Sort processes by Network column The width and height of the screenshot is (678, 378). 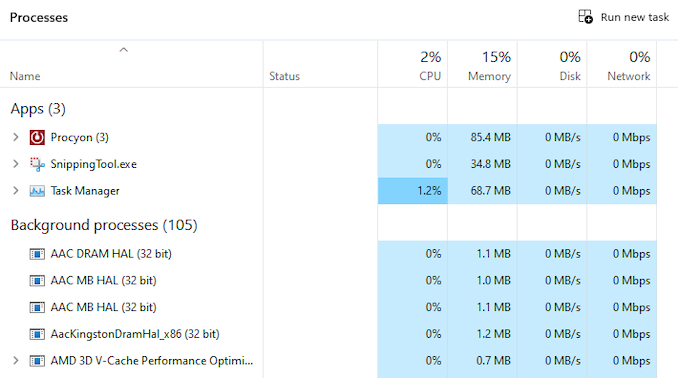pyautogui.click(x=622, y=64)
